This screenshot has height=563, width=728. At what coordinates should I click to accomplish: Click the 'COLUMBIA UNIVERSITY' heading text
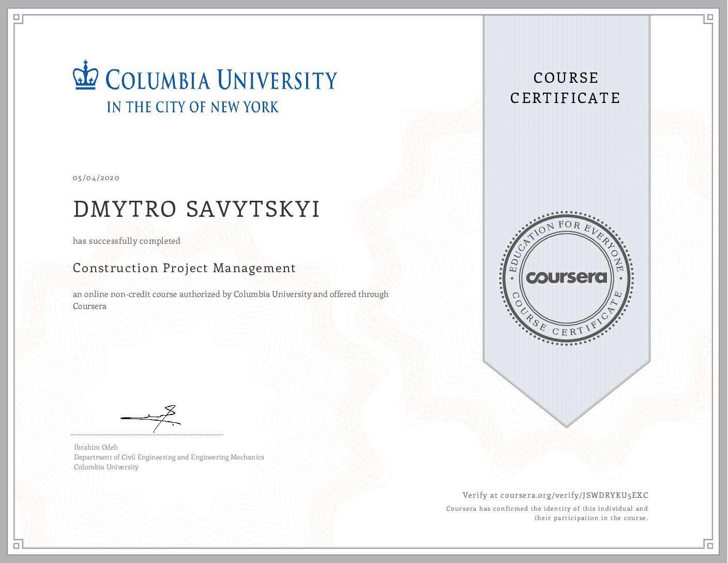pos(221,80)
